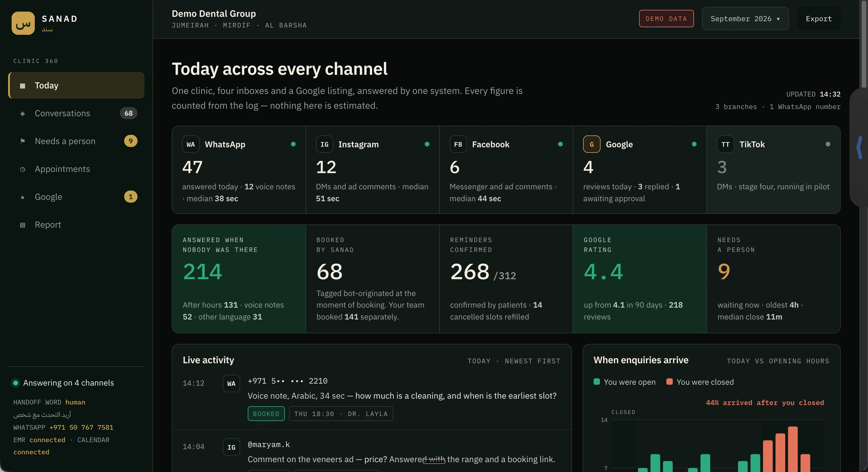Open the Today nav item
The image size is (868, 472).
click(x=77, y=85)
